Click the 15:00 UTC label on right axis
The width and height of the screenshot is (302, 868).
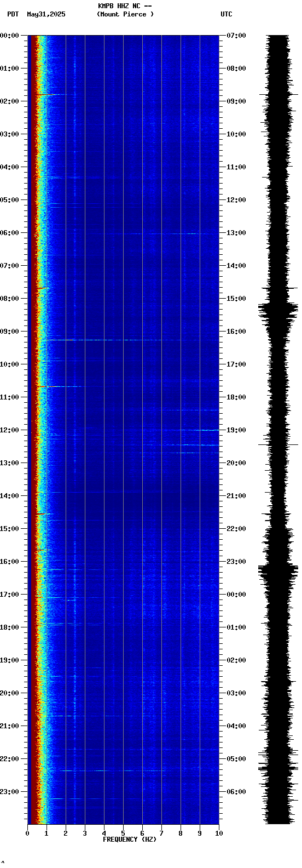[236, 299]
